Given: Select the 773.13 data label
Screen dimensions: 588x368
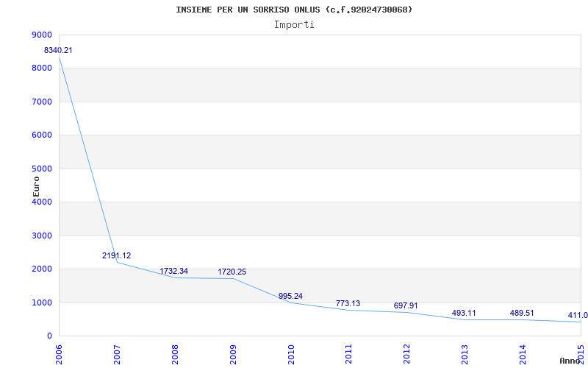Looking at the screenshot, I should coord(348,303).
